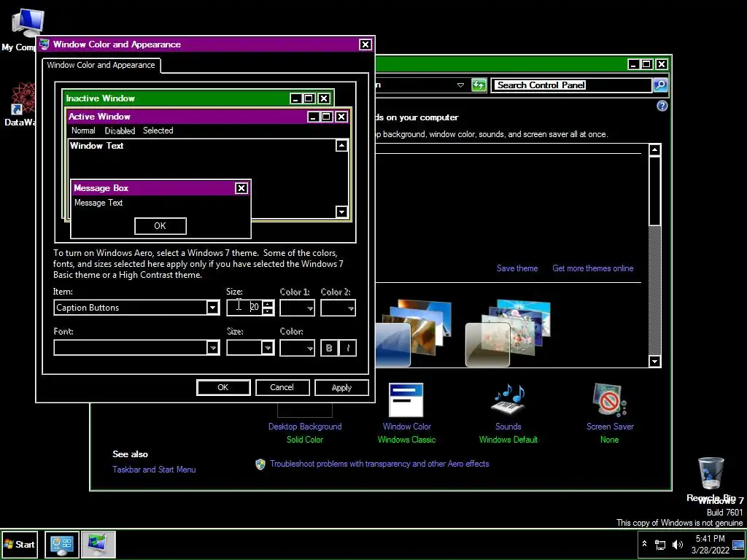Click the taskbar clock
Screen dimensions: 747x560
(x=711, y=544)
